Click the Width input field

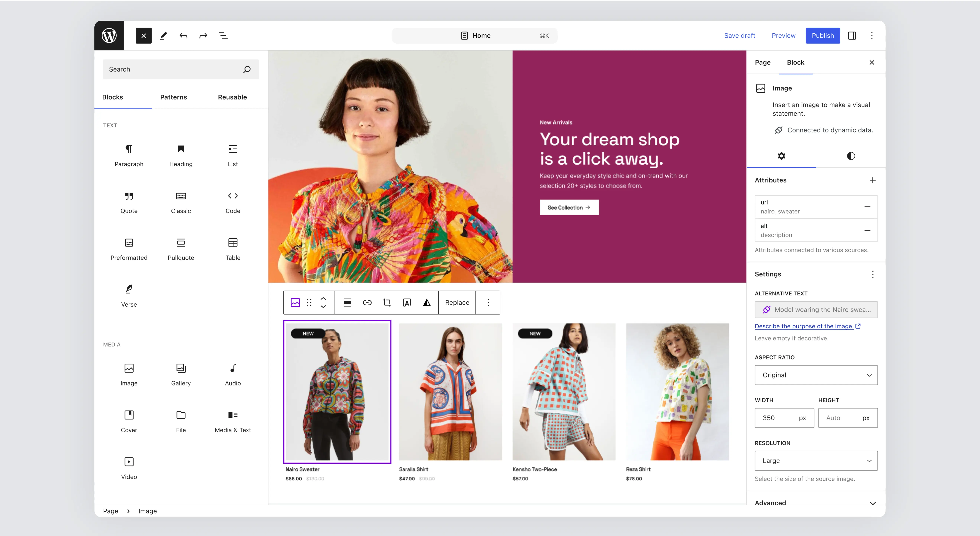click(x=776, y=418)
